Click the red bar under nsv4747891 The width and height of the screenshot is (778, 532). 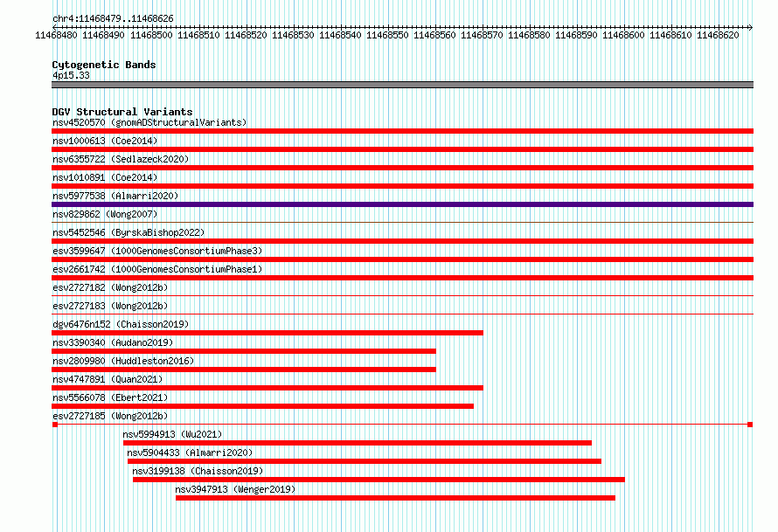click(267, 388)
